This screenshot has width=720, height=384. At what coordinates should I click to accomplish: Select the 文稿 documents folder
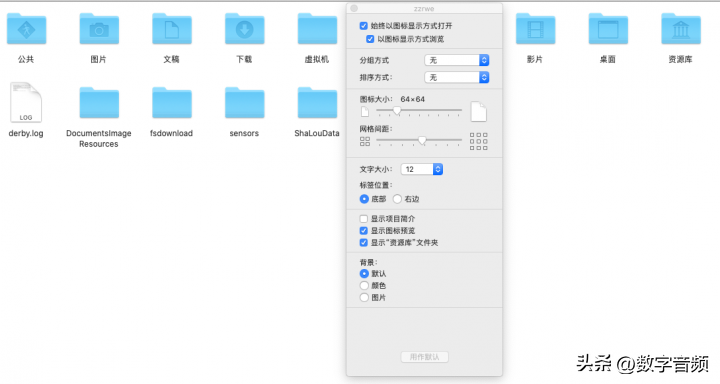tap(172, 29)
